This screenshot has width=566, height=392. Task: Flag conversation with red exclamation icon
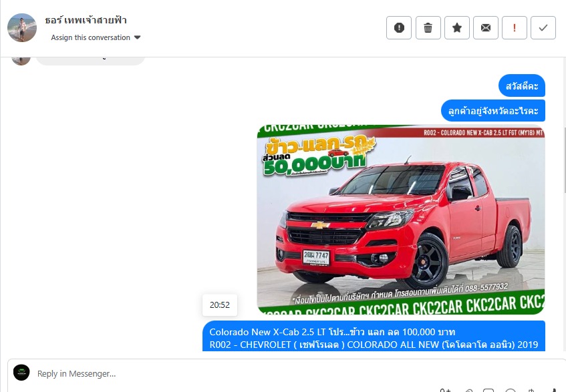(515, 28)
